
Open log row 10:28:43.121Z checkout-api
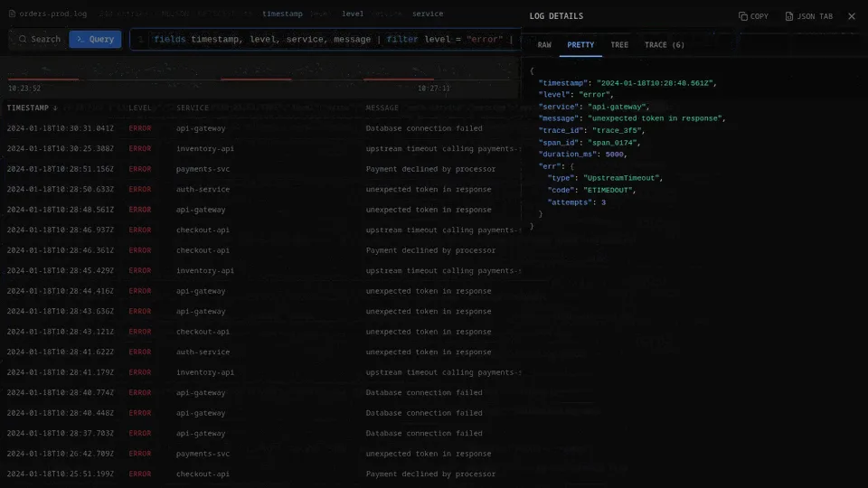(260, 332)
